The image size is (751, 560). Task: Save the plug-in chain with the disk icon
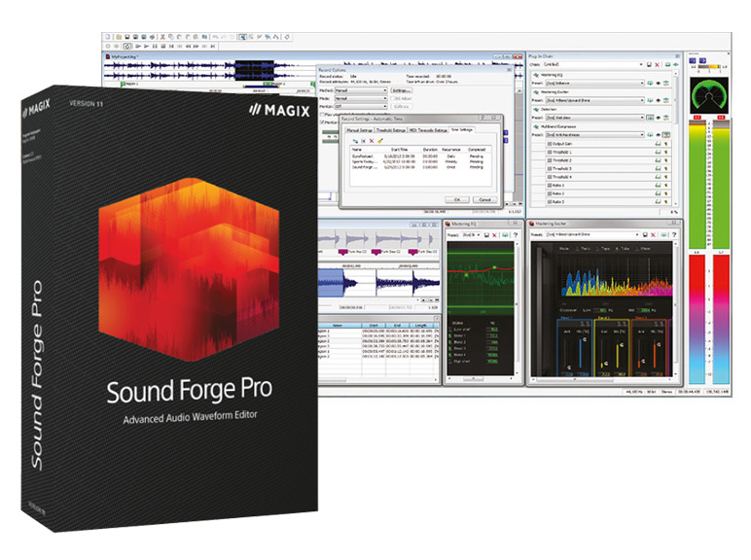pyautogui.click(x=649, y=64)
